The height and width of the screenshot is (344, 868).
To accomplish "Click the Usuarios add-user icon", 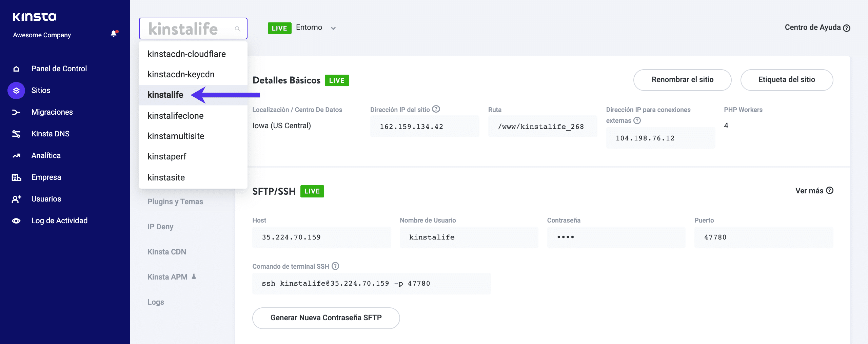I will (16, 198).
